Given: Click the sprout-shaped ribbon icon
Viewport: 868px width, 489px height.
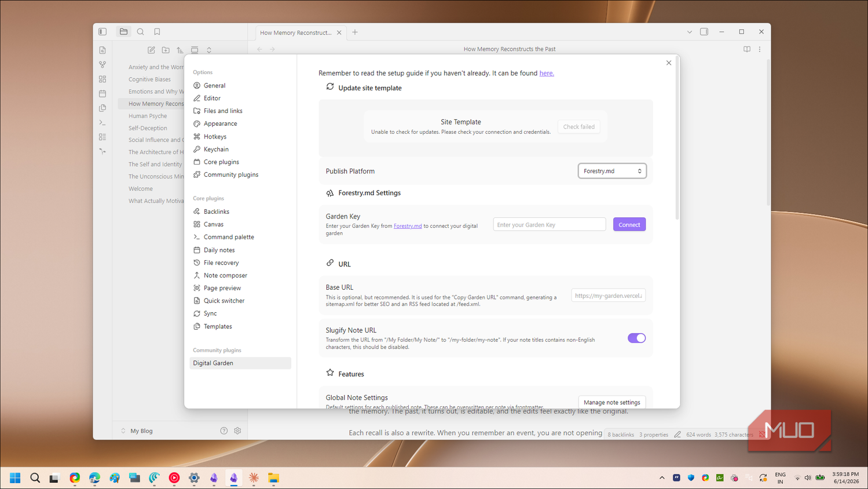Looking at the screenshot, I should [x=102, y=152].
